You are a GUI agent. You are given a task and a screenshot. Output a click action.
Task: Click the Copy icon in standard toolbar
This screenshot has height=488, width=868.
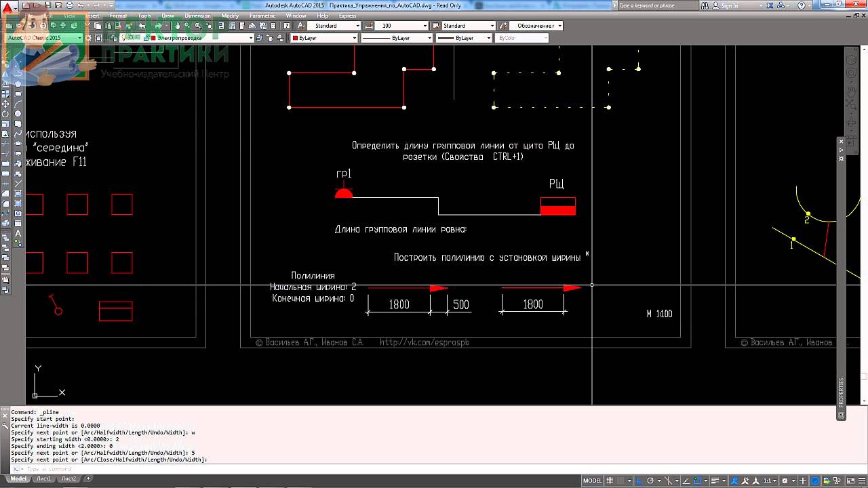pos(98,26)
